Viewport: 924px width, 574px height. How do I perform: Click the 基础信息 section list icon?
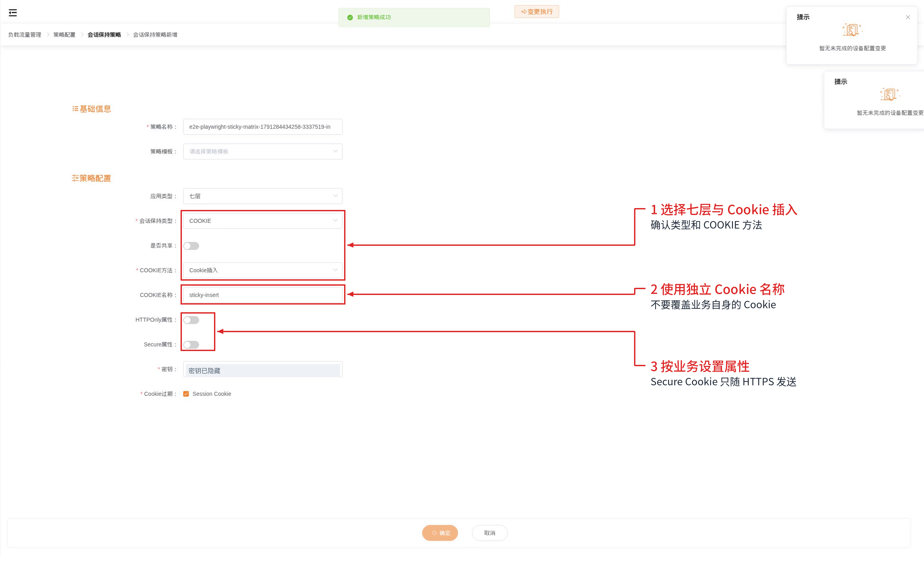pyautogui.click(x=75, y=109)
